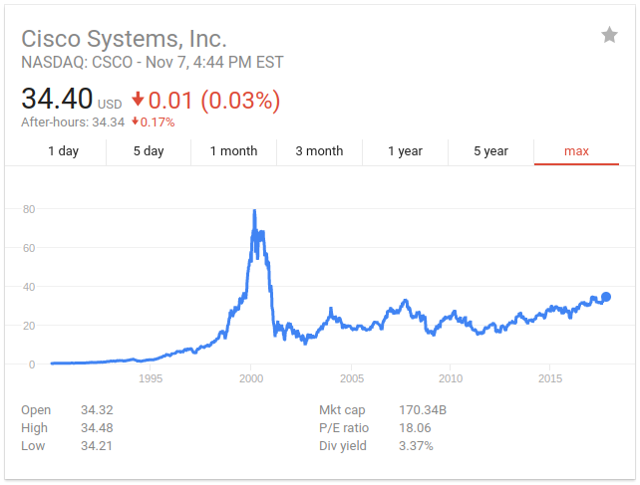The width and height of the screenshot is (640, 485).
Task: Click the Open price 34.32
Action: (97, 410)
